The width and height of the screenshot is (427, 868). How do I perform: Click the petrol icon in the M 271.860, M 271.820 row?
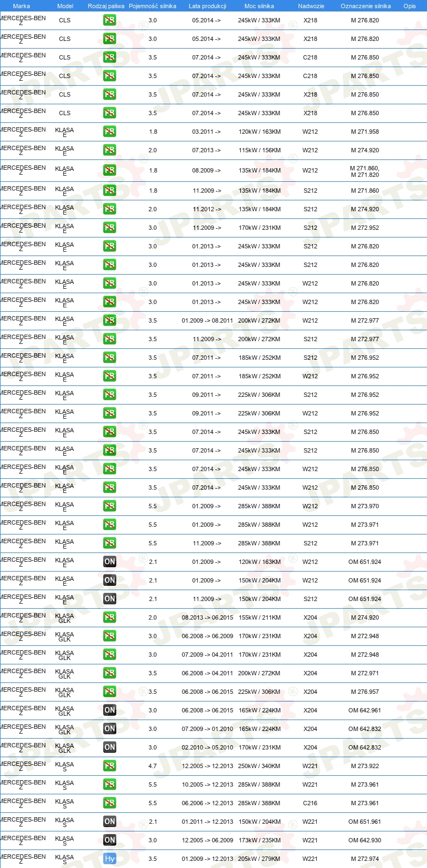[110, 170]
